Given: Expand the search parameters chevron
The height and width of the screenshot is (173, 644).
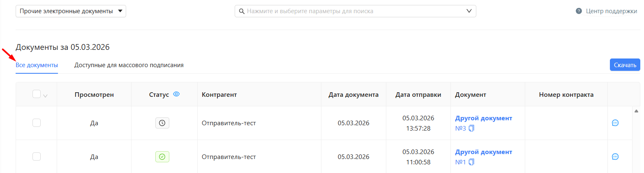Looking at the screenshot, I should pos(469,11).
